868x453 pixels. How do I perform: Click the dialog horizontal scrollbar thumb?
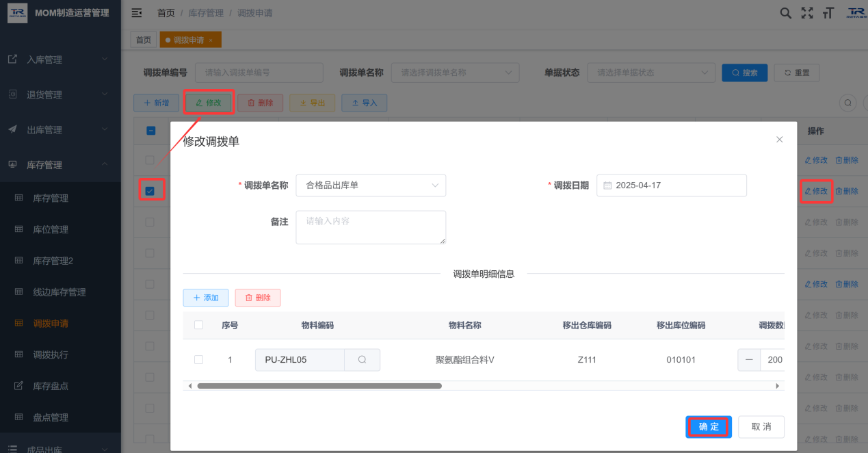click(319, 386)
